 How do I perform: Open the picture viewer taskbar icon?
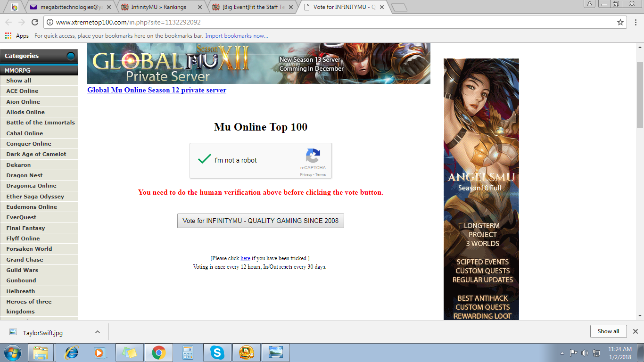click(276, 353)
